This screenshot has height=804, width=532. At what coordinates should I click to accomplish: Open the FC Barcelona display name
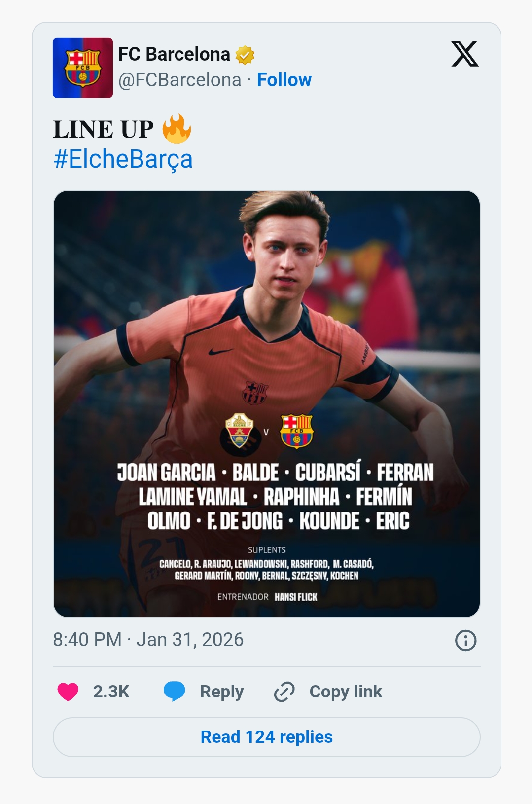pyautogui.click(x=174, y=54)
